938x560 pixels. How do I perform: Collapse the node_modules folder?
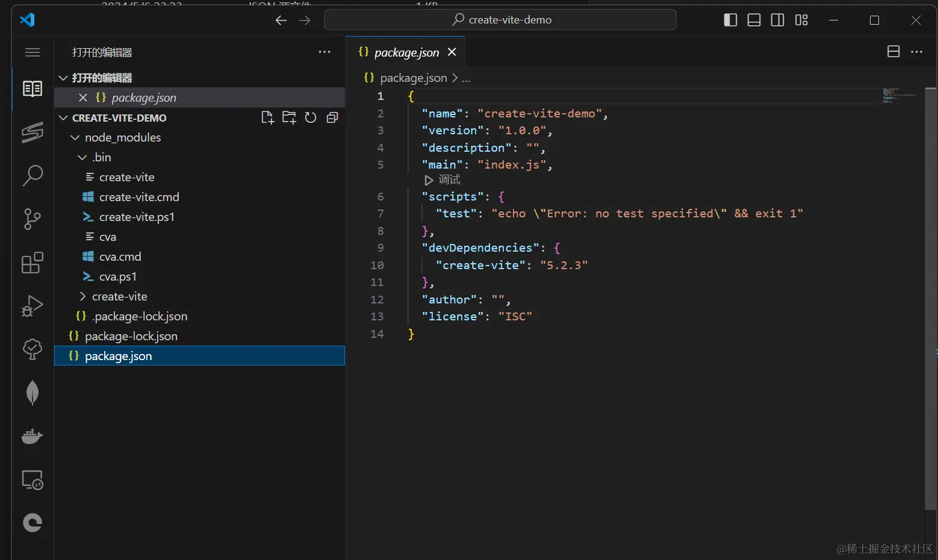[x=75, y=138]
